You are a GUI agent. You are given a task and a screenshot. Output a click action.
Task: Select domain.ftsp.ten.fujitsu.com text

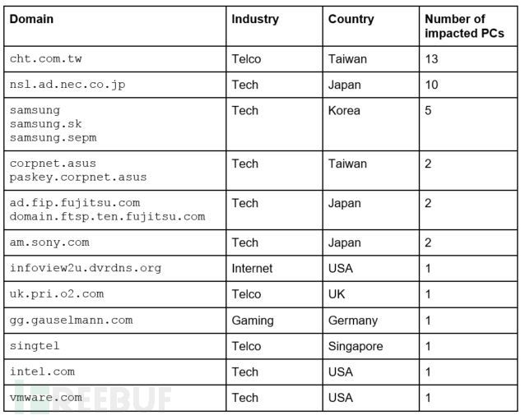[107, 216]
